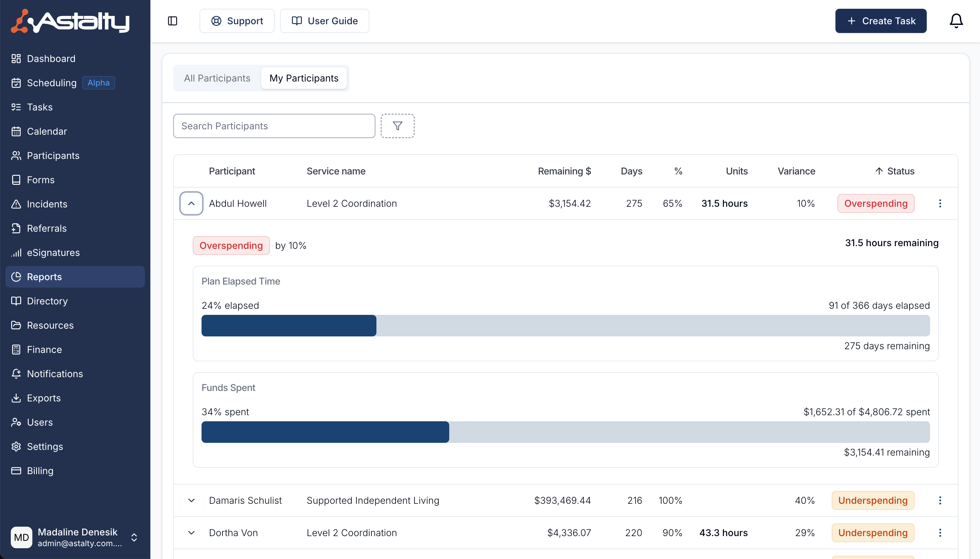Image resolution: width=980 pixels, height=559 pixels.
Task: Go to Tasks in the sidebar
Action: pos(75,107)
